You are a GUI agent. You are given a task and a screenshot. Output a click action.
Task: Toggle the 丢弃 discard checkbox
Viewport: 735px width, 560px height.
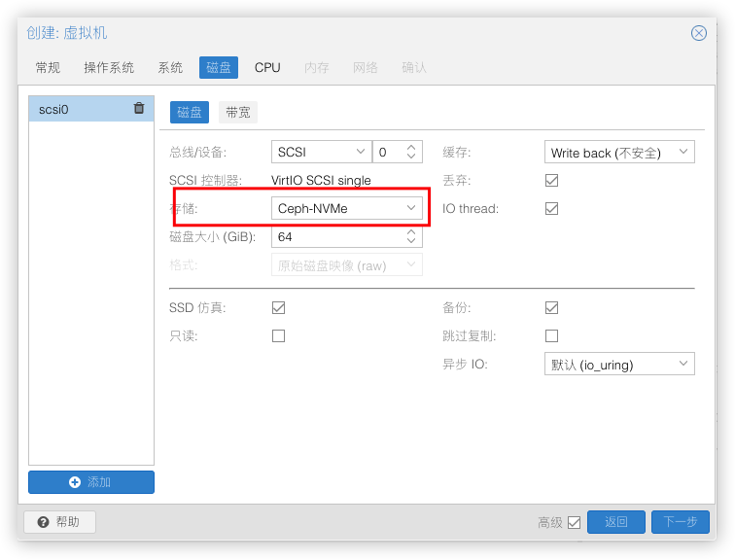pos(551,181)
